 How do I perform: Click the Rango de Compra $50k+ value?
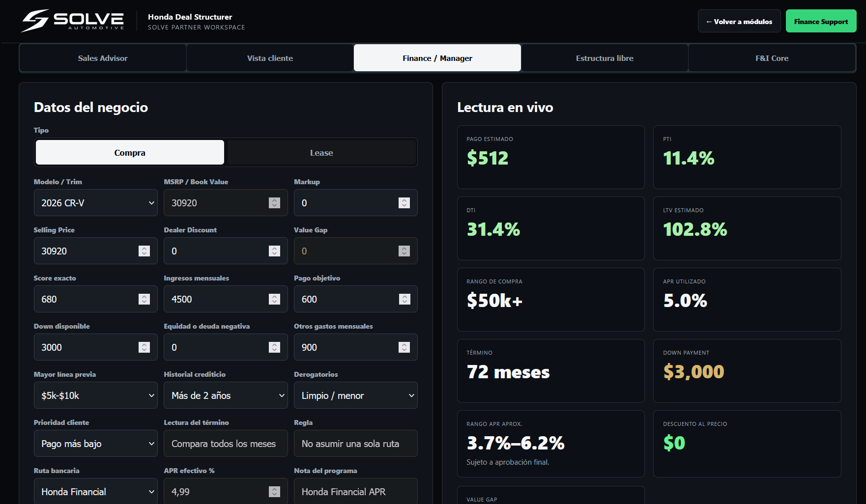(494, 301)
